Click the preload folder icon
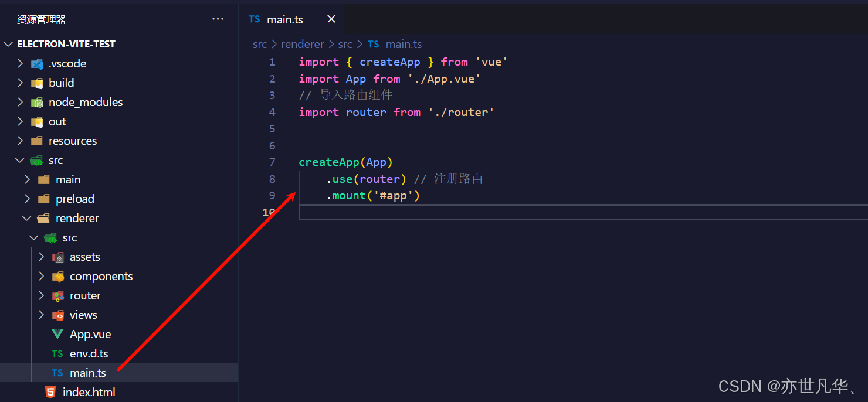868x402 pixels. coord(44,199)
